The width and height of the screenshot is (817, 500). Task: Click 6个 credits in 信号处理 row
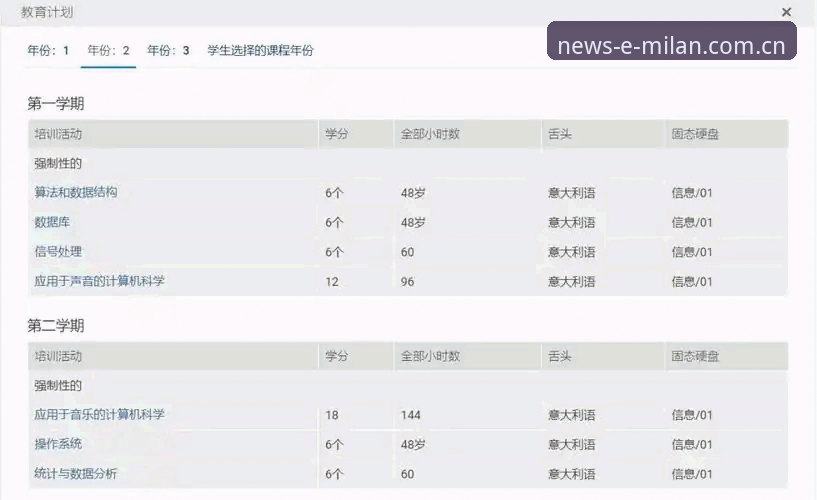click(335, 252)
